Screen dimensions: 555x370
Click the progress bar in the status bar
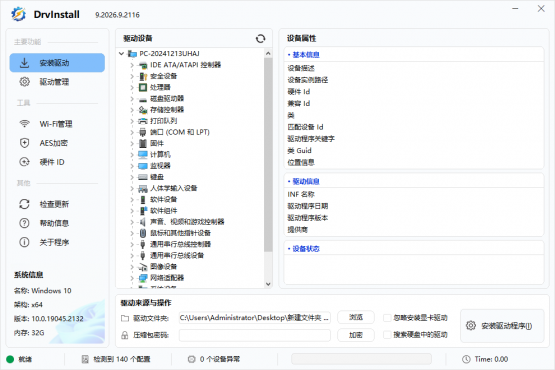point(361,359)
